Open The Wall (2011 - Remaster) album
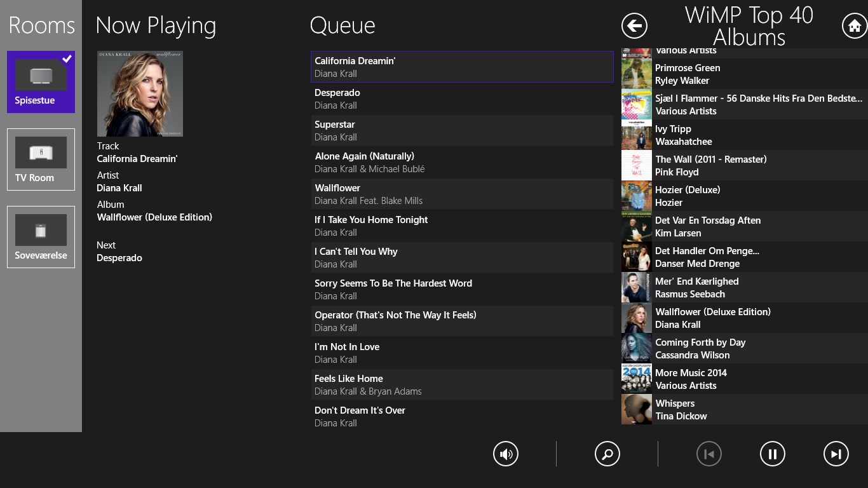Screen dimensions: 868x488 tap(745, 165)
